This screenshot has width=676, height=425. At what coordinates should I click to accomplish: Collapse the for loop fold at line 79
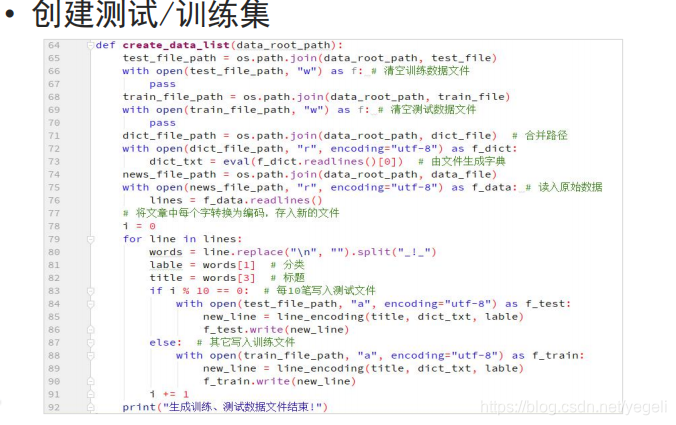pyautogui.click(x=91, y=239)
